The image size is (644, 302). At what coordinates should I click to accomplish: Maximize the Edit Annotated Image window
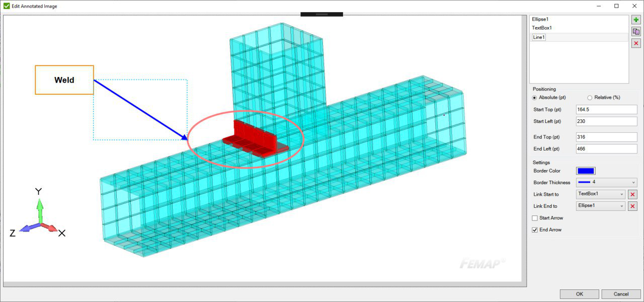pyautogui.click(x=616, y=6)
